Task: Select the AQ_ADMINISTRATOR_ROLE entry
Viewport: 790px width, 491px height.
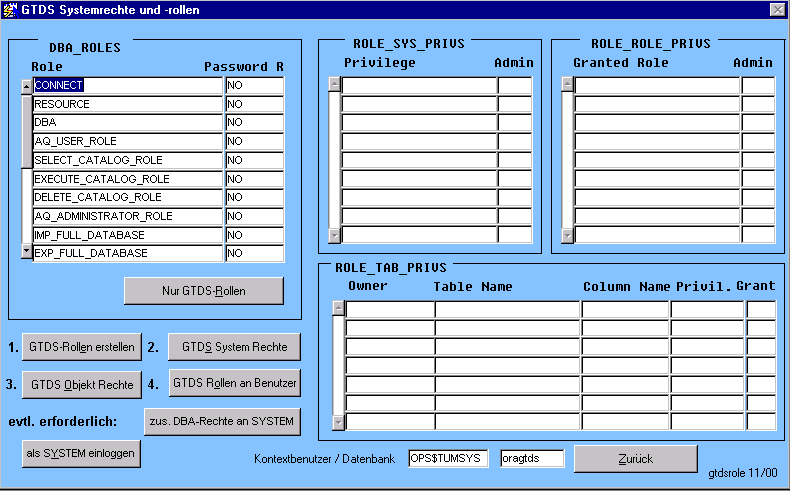Action: [x=127, y=216]
